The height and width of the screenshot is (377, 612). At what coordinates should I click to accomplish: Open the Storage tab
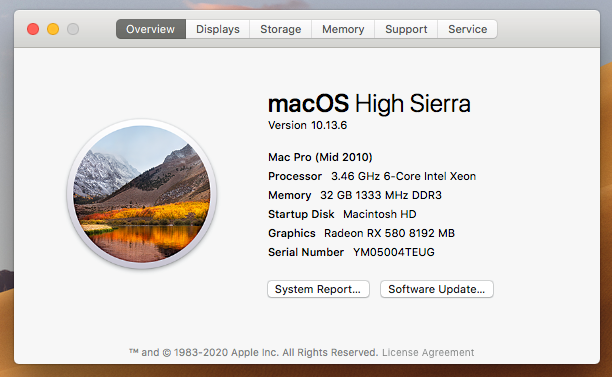[x=280, y=29]
